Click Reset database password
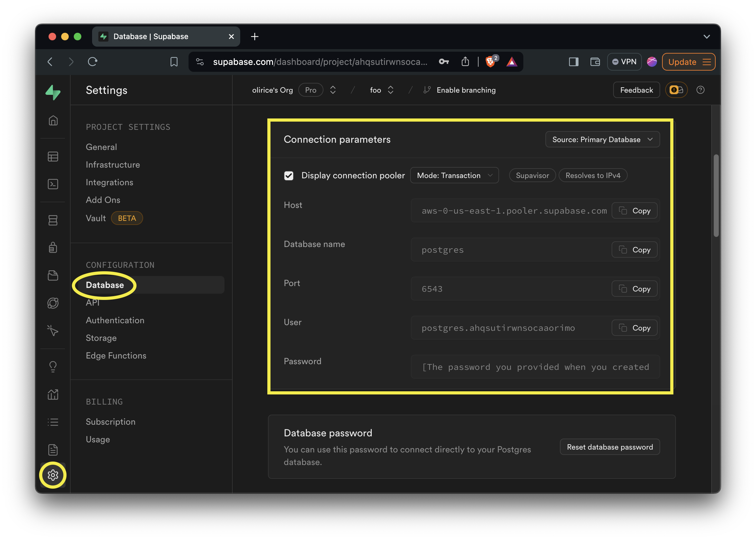 [610, 447]
